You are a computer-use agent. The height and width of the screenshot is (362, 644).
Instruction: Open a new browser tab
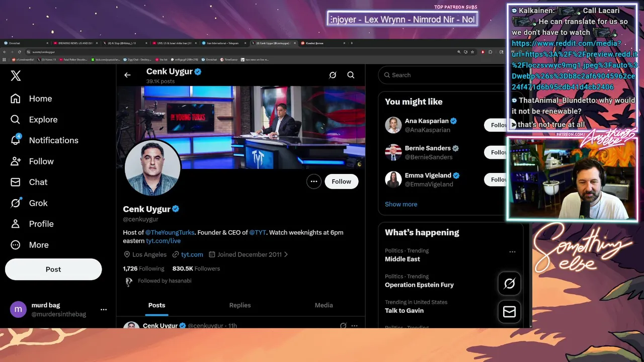[x=352, y=43]
